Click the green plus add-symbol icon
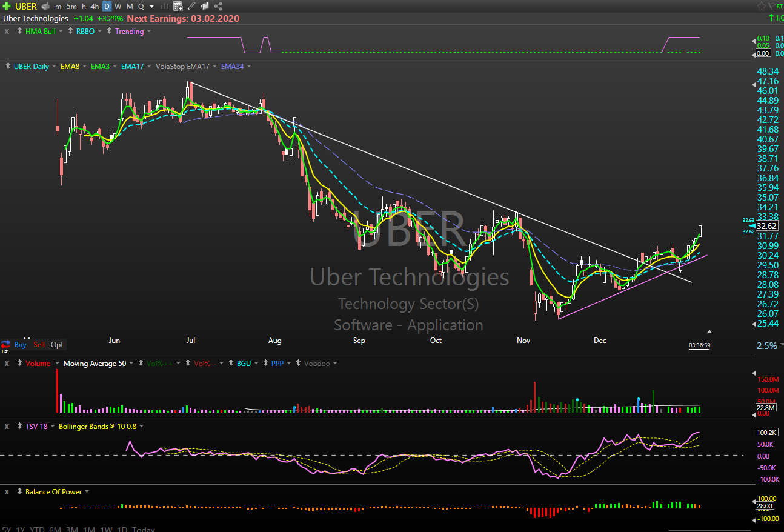This screenshot has height=532, width=784. point(6,6)
